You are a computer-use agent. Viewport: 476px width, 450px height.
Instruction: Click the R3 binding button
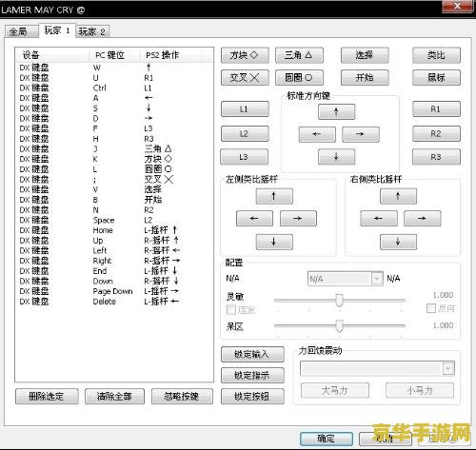click(436, 157)
